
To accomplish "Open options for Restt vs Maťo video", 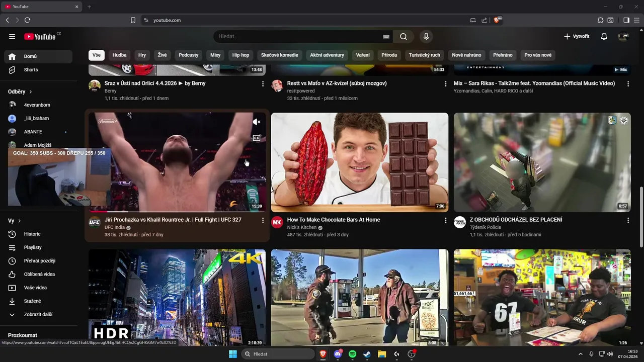I will click(x=445, y=84).
